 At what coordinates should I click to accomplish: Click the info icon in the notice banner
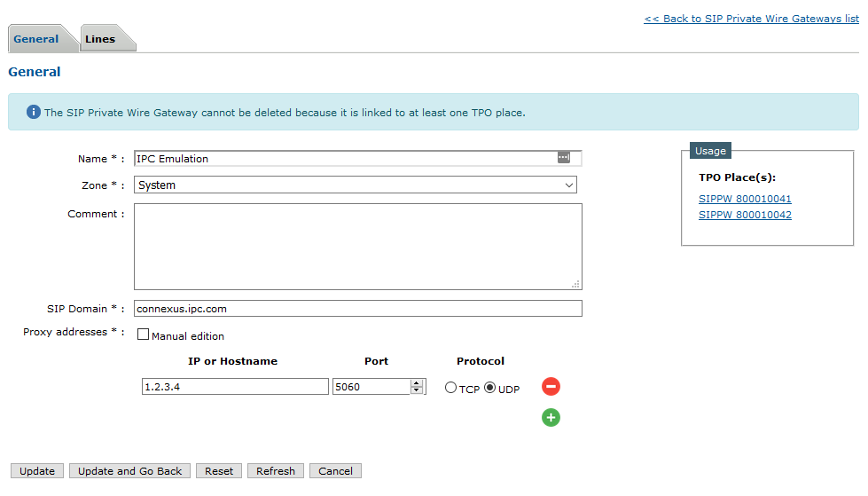click(x=33, y=112)
